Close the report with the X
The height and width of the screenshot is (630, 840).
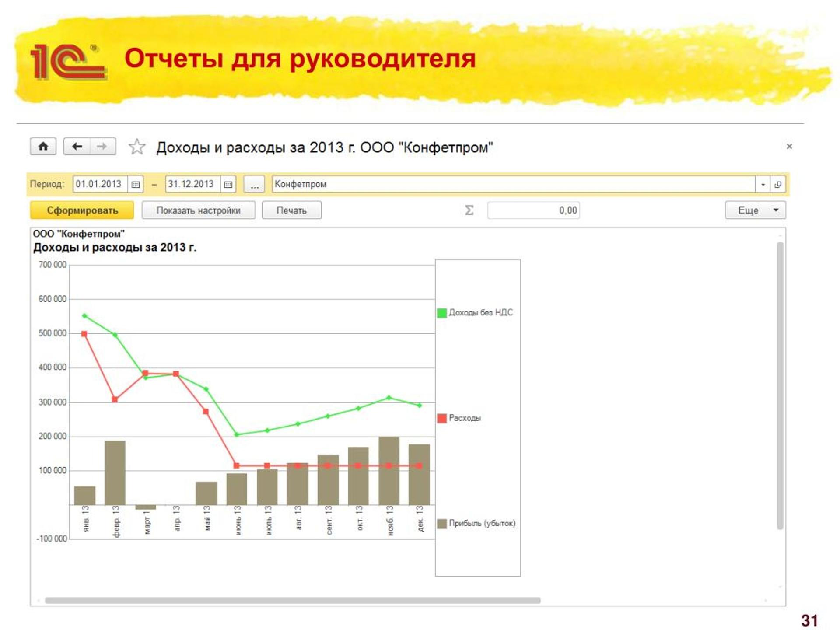789,146
